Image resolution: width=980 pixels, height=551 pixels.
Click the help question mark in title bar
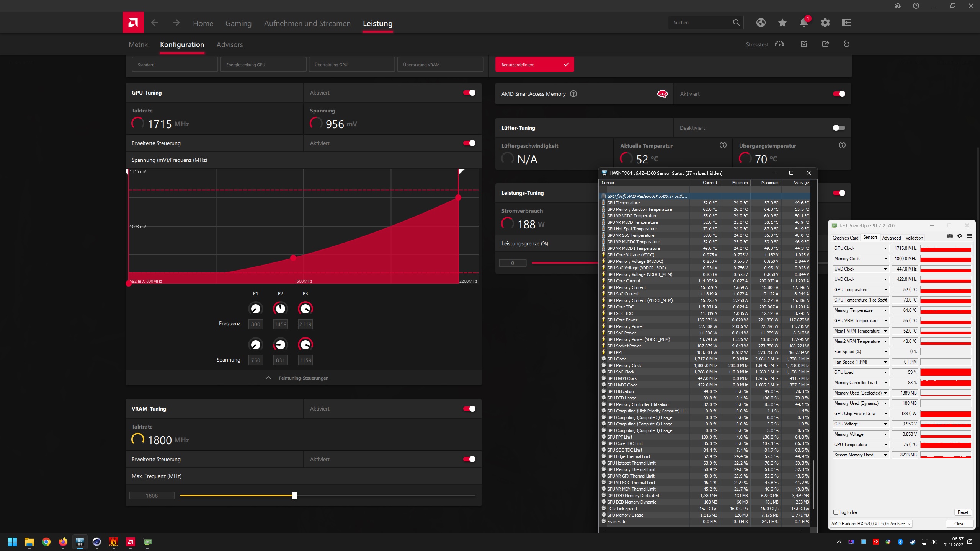click(916, 6)
